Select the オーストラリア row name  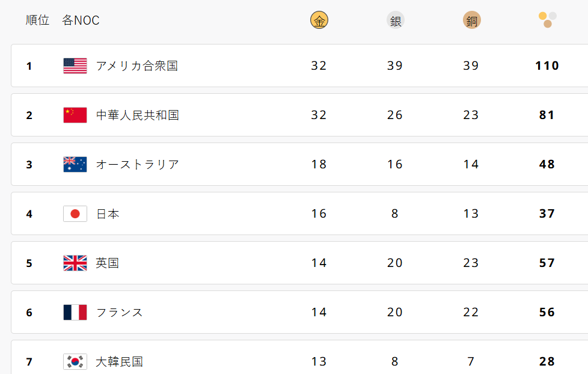138,164
